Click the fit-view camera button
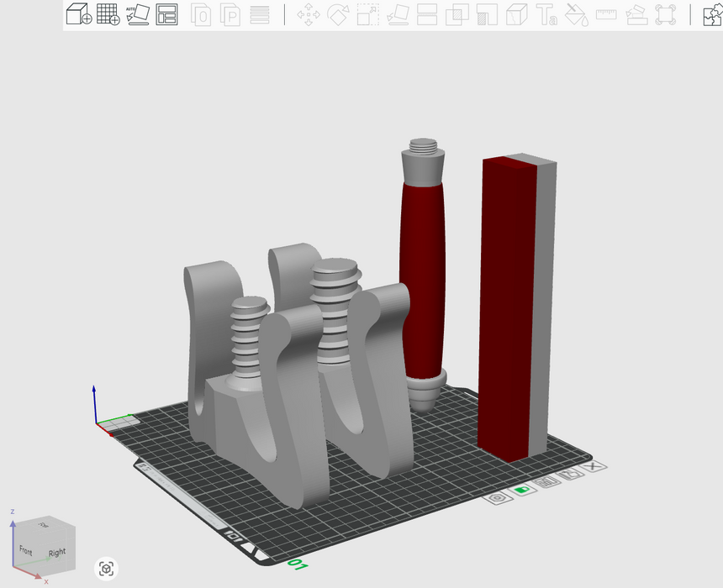Image resolution: width=723 pixels, height=588 pixels. (x=107, y=569)
